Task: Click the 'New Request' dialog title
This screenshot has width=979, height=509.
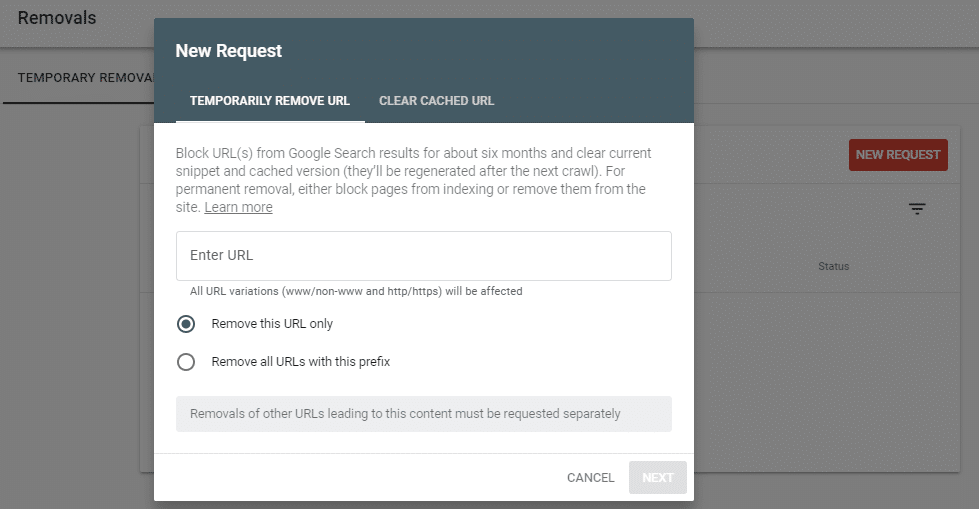Action: pyautogui.click(x=229, y=51)
